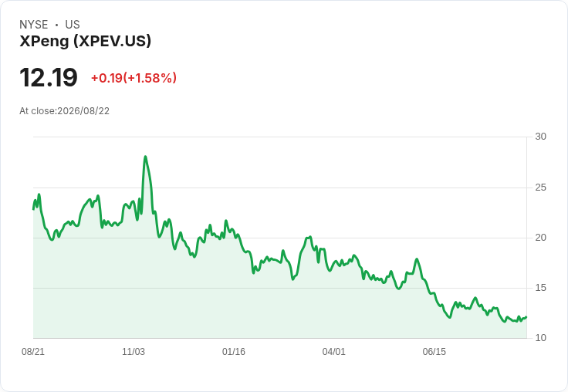Click the 10 price axis label
The width and height of the screenshot is (568, 392).
pyautogui.click(x=540, y=338)
